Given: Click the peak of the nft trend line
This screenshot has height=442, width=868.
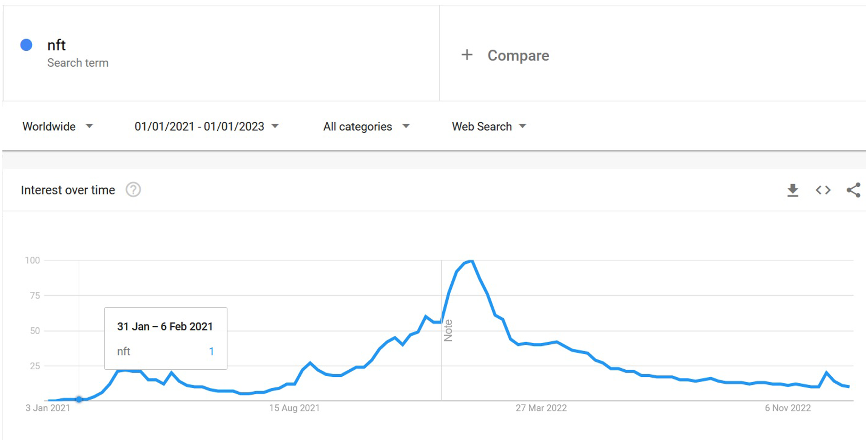Looking at the screenshot, I should click(471, 261).
